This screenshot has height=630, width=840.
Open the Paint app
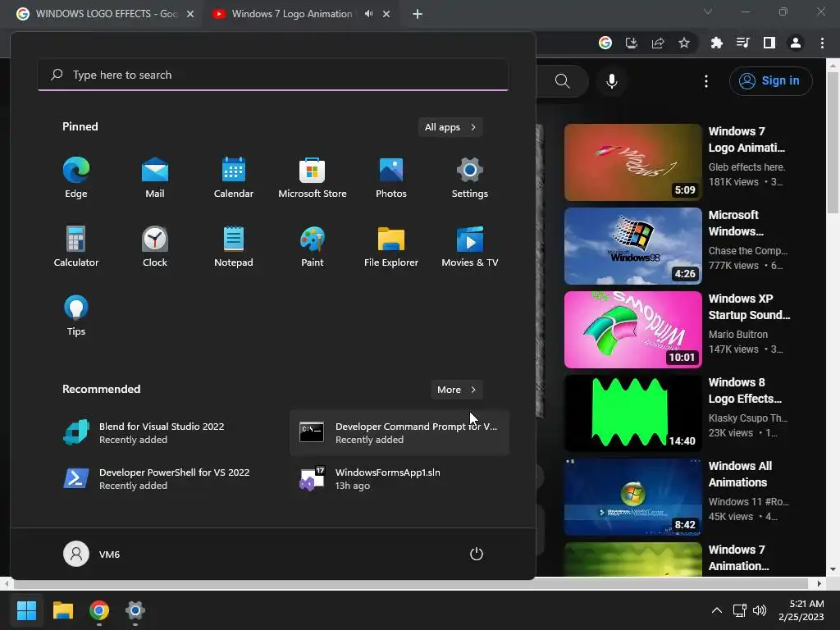pos(313,246)
